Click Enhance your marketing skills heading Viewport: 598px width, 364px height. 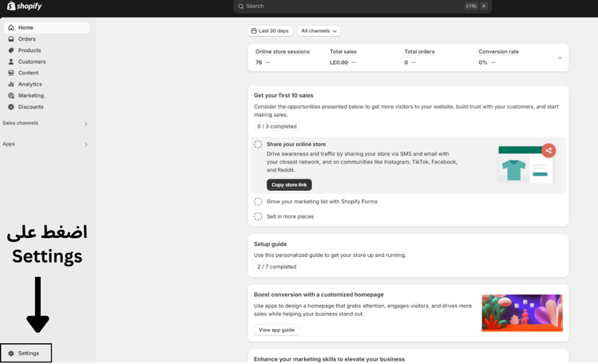click(x=329, y=359)
